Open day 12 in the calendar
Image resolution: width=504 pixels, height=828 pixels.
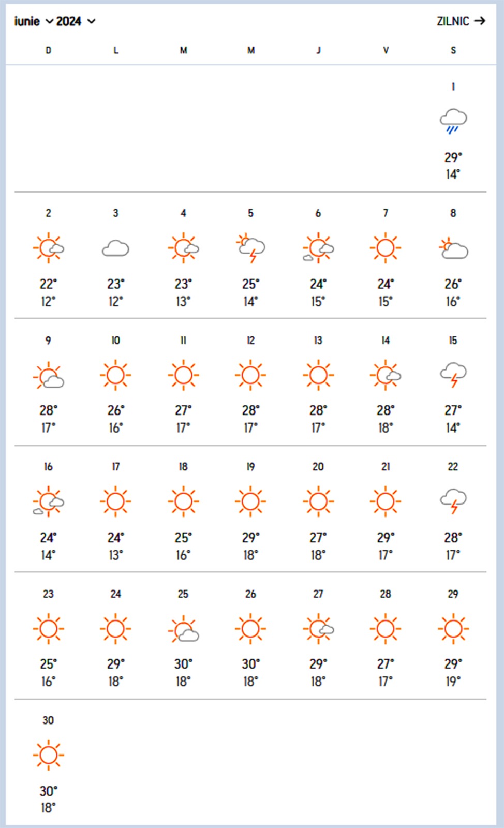[x=250, y=341]
